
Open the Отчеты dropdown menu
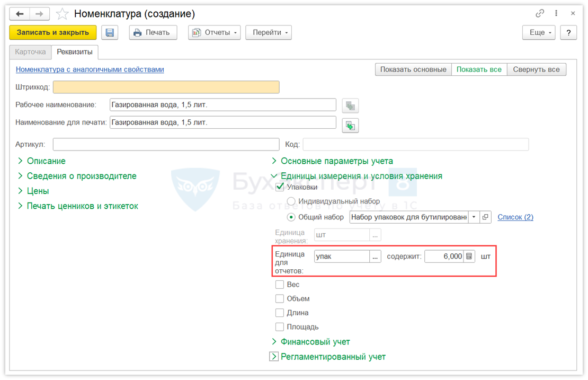[x=215, y=33]
